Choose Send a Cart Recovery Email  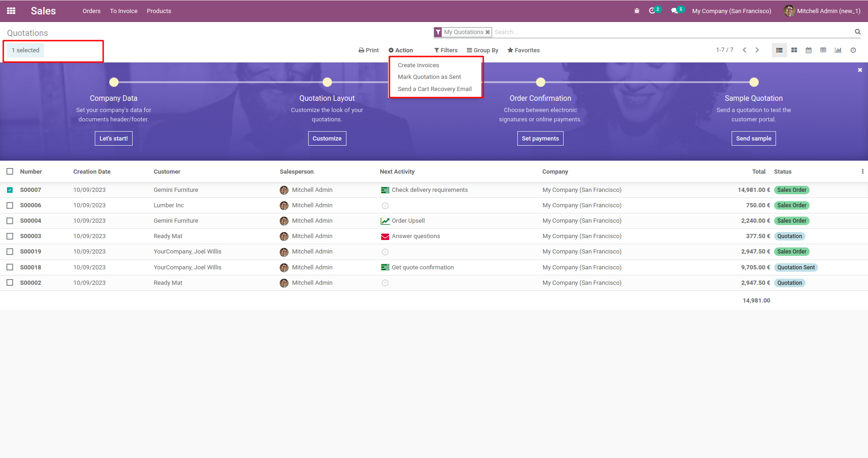435,89
